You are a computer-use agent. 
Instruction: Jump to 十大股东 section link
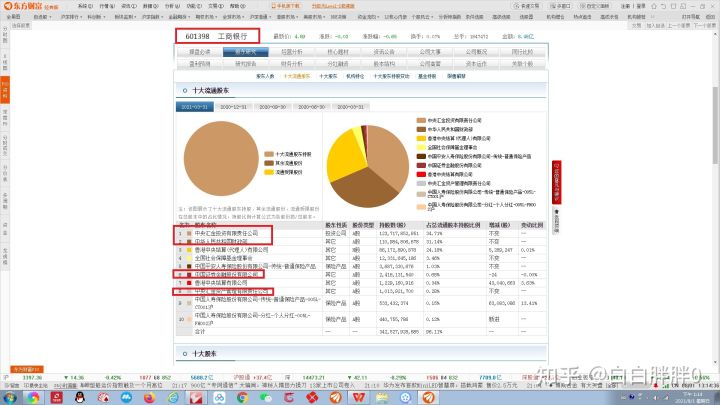[x=328, y=76]
